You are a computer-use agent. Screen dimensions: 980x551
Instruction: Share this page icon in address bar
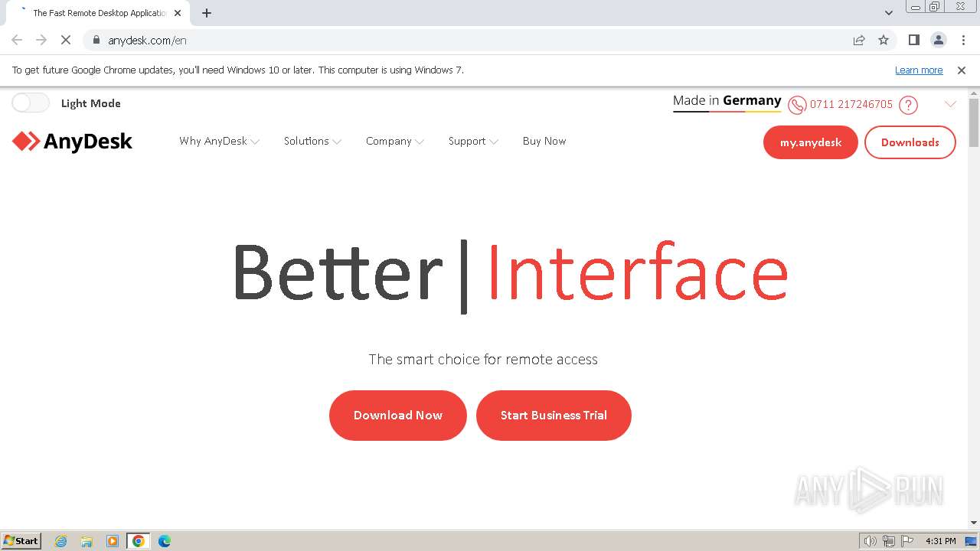859,40
